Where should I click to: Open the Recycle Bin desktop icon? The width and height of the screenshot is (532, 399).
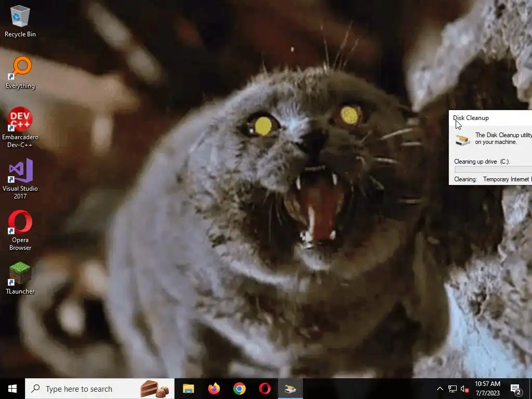[20, 21]
